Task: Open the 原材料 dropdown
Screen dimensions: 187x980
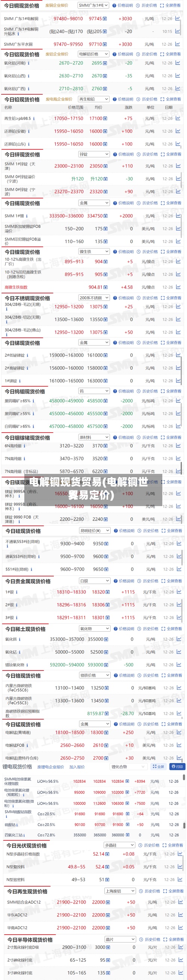Action: (94, 438)
